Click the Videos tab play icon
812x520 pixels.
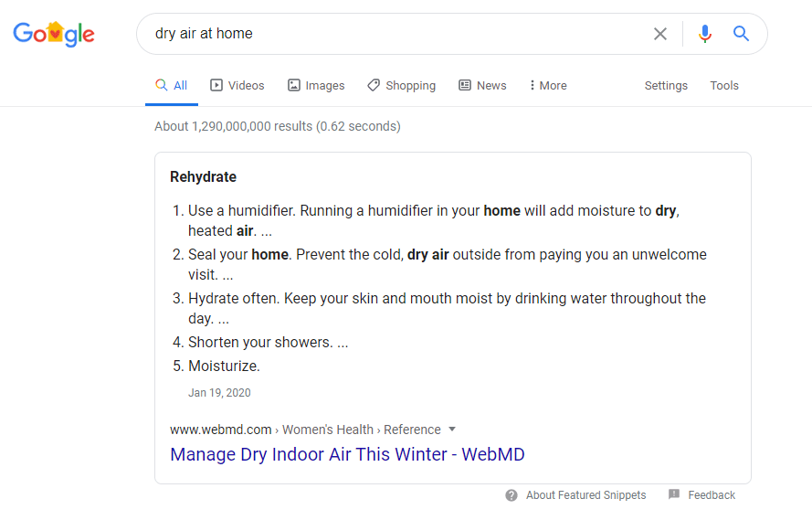[216, 85]
